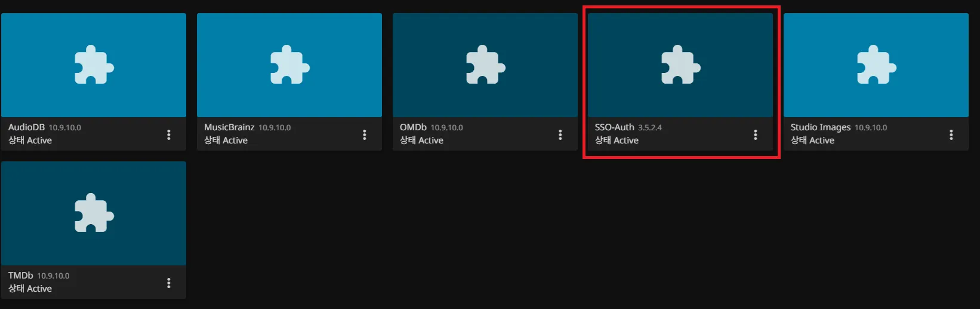Open SSO-Auth via its name label

coord(614,127)
